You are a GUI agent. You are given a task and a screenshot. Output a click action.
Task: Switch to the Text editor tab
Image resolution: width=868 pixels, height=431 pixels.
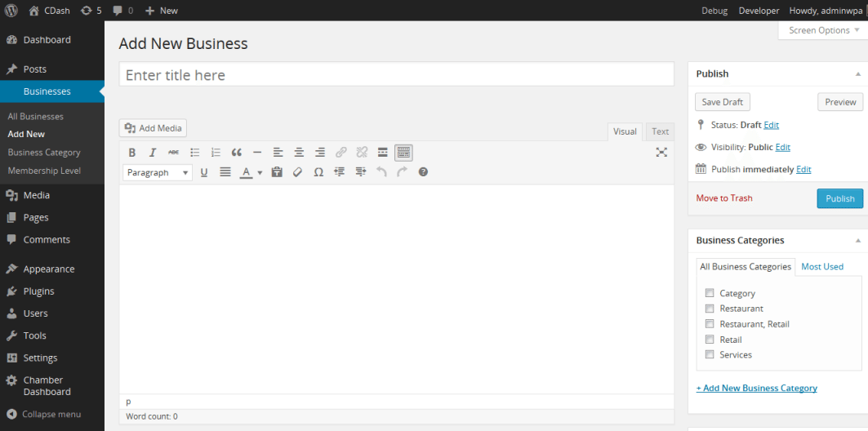tap(660, 131)
